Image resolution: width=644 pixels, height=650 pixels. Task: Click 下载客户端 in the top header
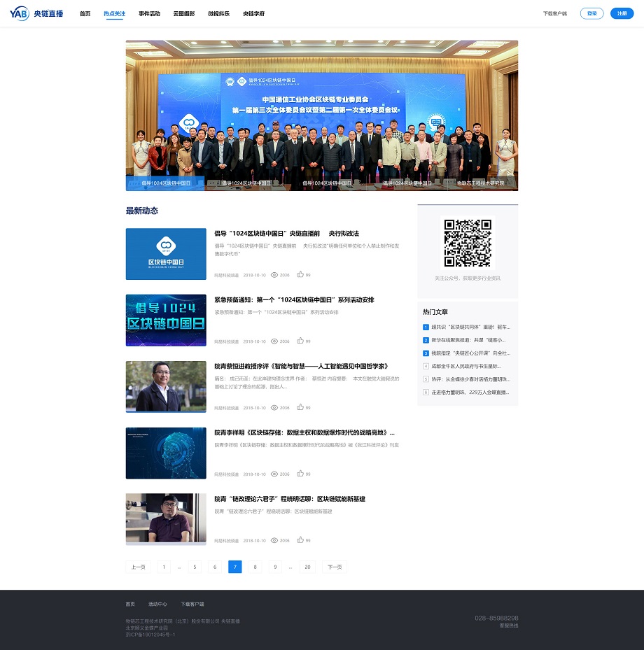pos(555,14)
